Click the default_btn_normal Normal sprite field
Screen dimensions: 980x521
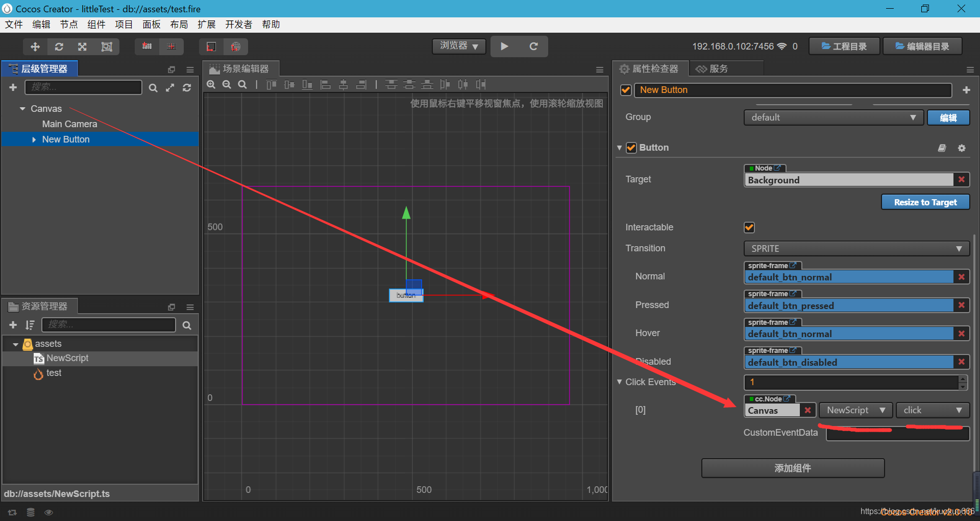coord(849,277)
